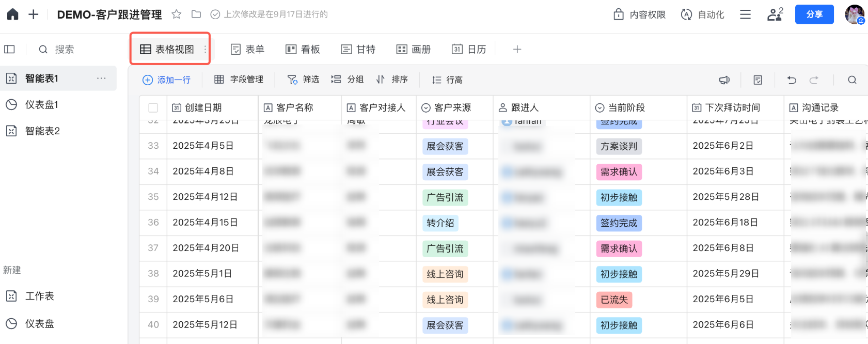This screenshot has height=344, width=868.
Task: Switch to the 甘特 view tab
Action: click(x=358, y=50)
